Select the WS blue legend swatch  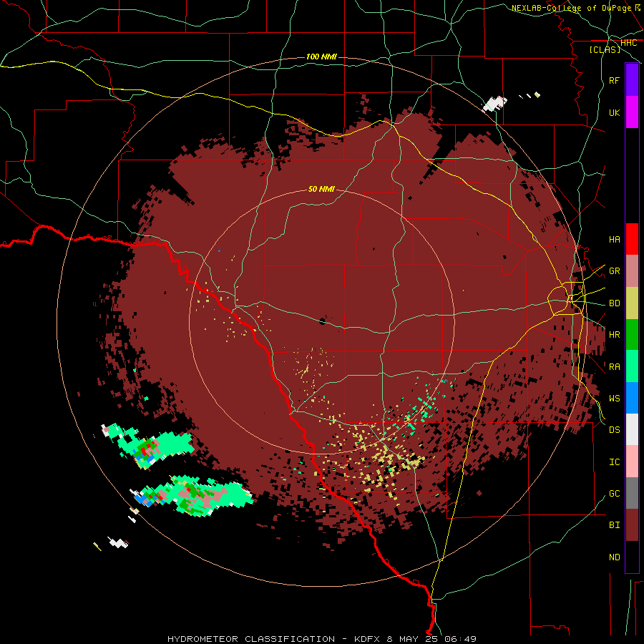point(632,398)
